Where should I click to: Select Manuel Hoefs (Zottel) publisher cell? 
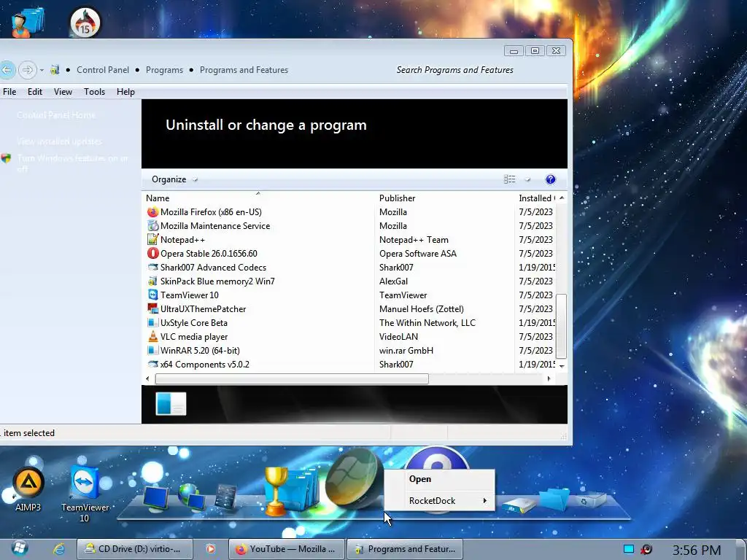[x=422, y=308]
